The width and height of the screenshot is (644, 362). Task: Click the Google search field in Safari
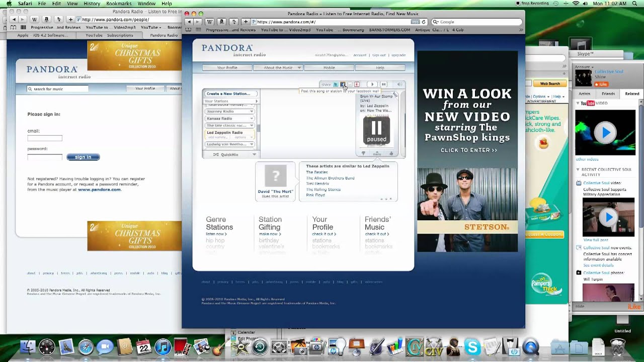[x=476, y=22]
